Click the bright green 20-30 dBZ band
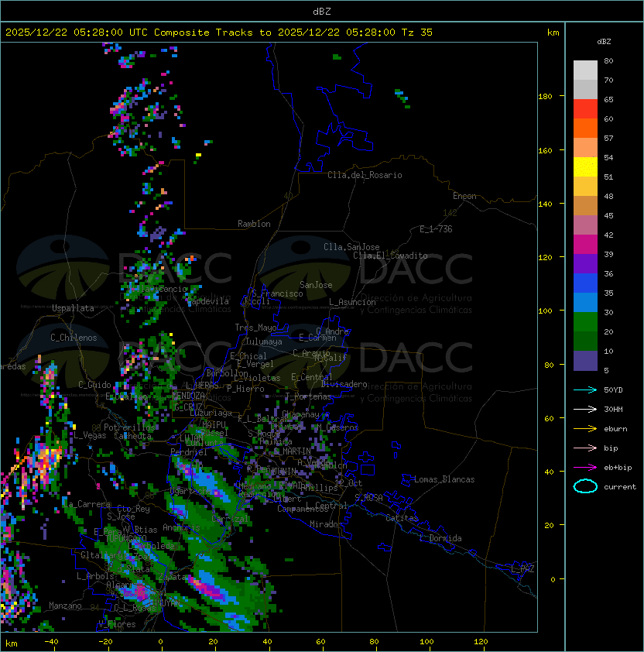This screenshot has width=644, height=652. tap(585, 322)
